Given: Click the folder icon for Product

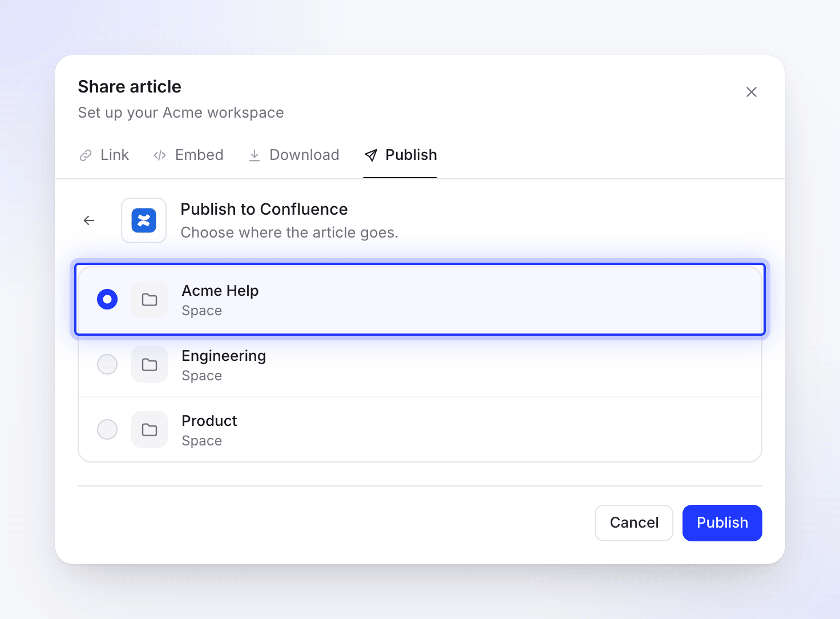Looking at the screenshot, I should click(150, 429).
